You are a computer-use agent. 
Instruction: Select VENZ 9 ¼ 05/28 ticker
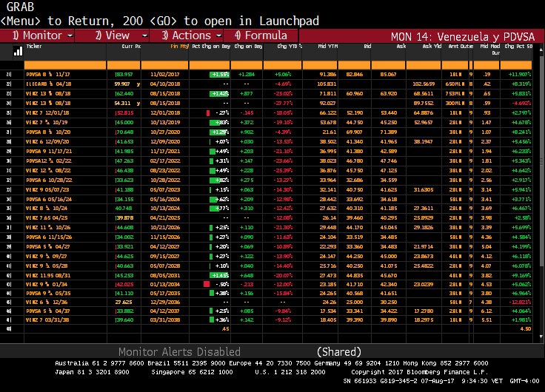(46, 266)
